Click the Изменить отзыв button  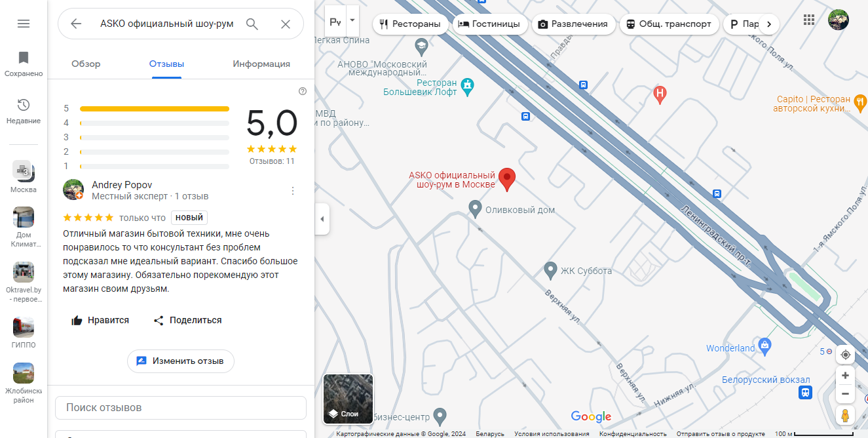click(x=180, y=361)
